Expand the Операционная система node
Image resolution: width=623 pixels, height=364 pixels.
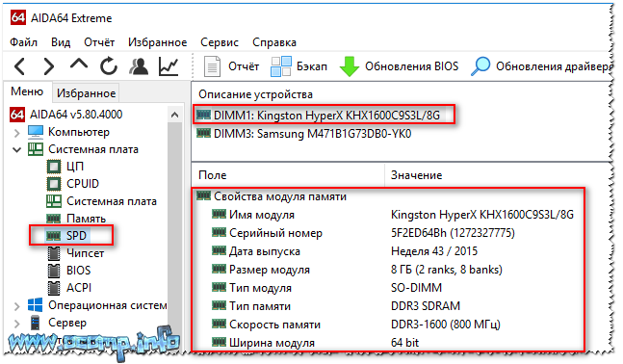[16, 306]
